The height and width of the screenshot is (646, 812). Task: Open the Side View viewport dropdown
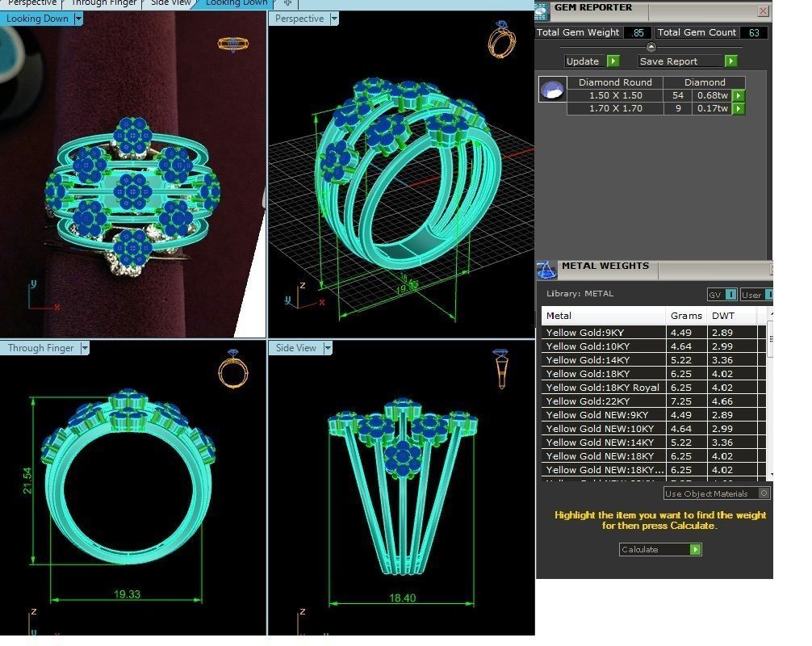tap(328, 348)
